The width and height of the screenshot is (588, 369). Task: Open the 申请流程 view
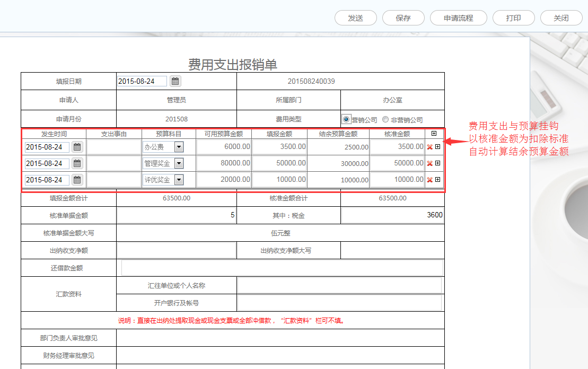coord(458,17)
